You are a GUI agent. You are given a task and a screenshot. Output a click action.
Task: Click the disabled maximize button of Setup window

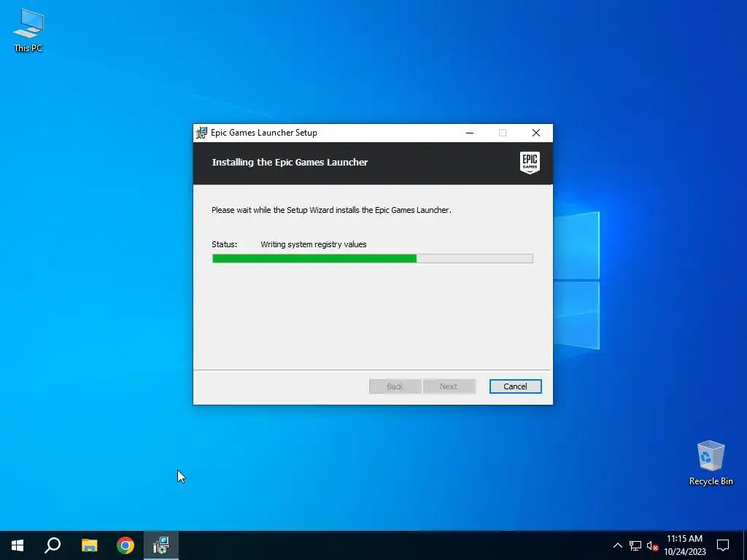[503, 133]
